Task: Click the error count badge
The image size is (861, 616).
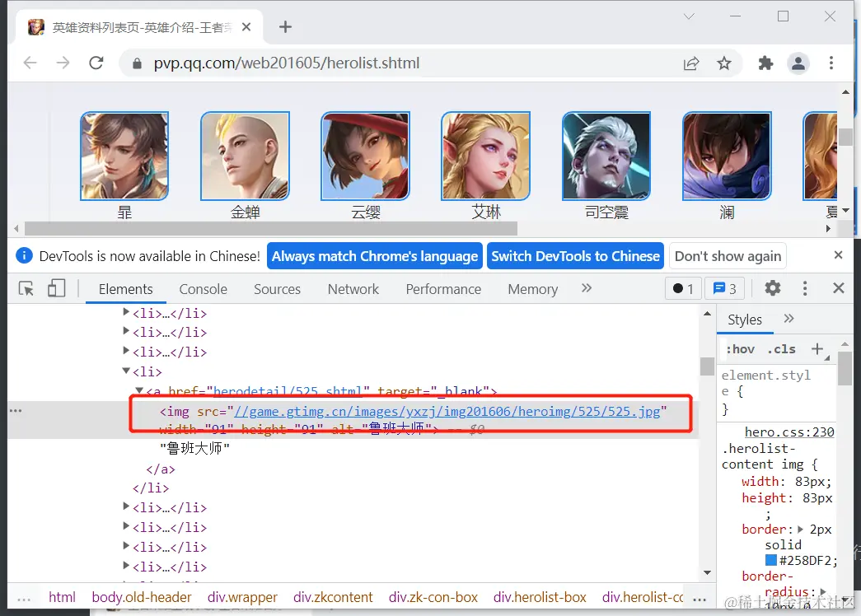Action: (683, 288)
